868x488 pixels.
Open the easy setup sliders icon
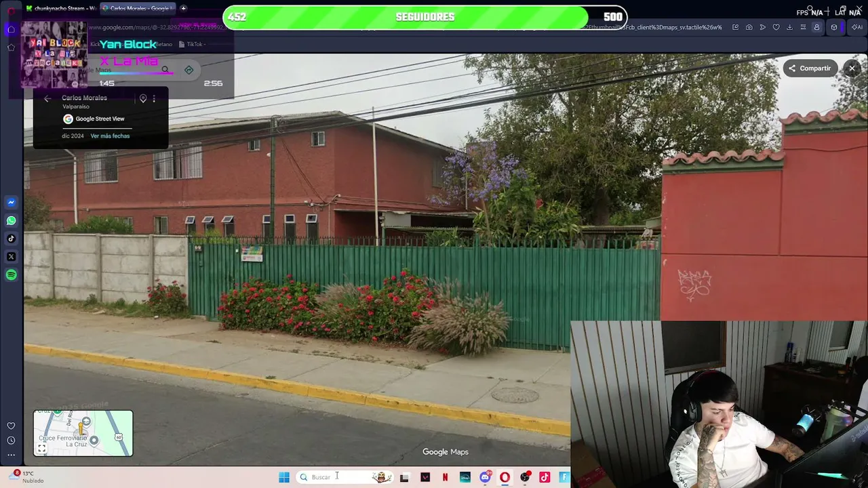803,27
